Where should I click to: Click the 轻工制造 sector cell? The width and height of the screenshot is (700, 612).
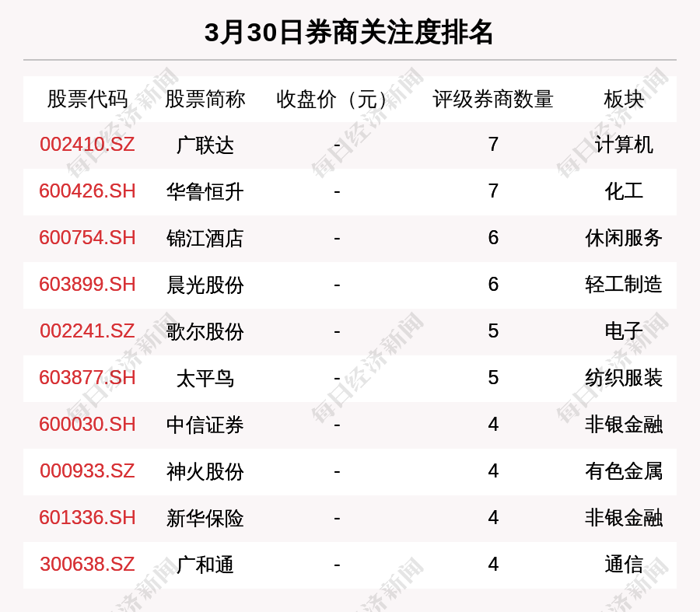(624, 285)
